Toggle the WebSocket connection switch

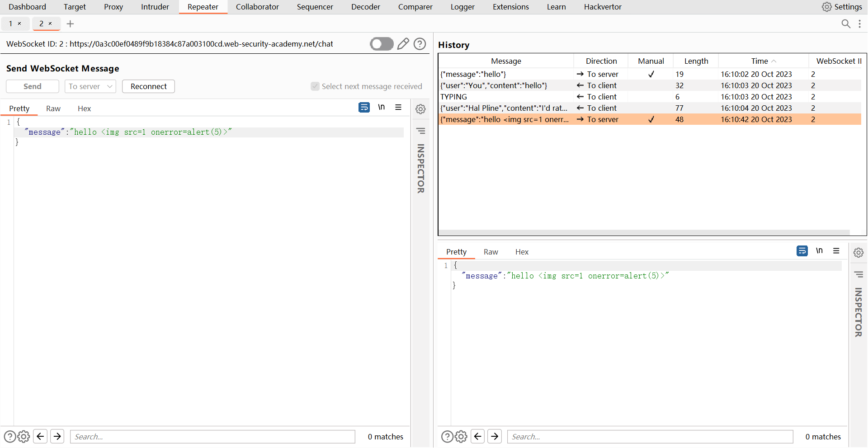click(382, 44)
